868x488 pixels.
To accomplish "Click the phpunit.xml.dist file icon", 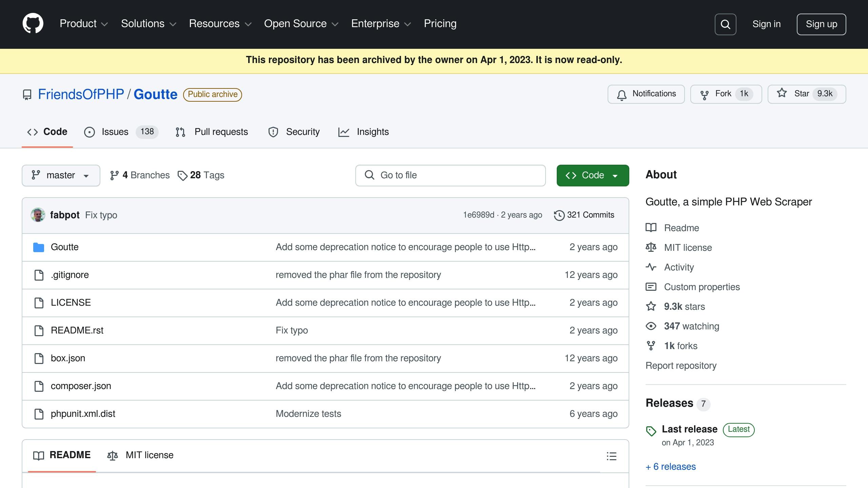I will coord(39,414).
